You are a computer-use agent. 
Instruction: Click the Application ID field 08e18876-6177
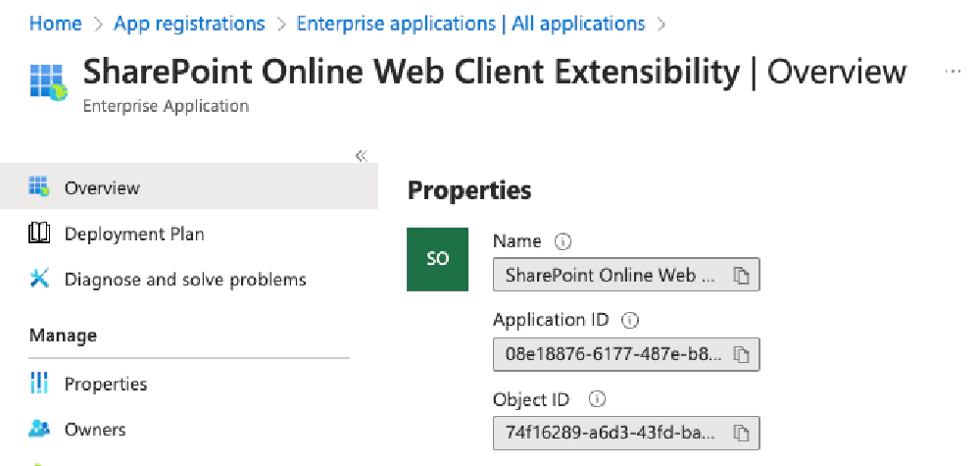(626, 355)
